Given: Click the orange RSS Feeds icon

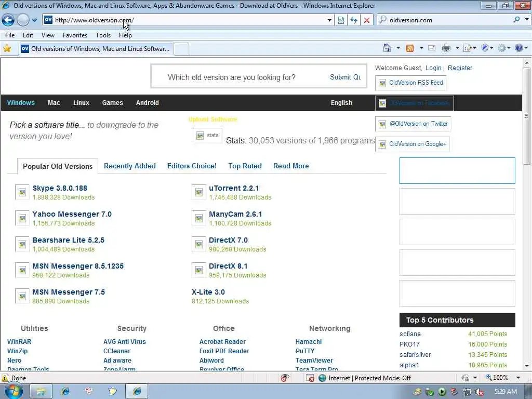Looking at the screenshot, I should [410, 48].
